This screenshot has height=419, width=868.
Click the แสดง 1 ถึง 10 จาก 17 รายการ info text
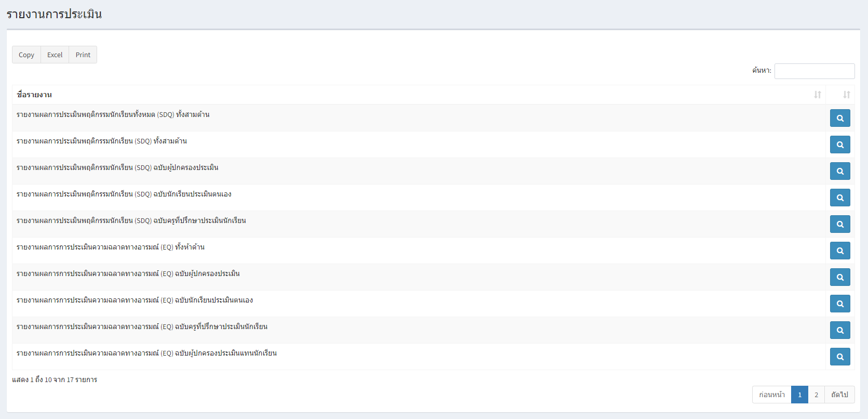click(55, 379)
